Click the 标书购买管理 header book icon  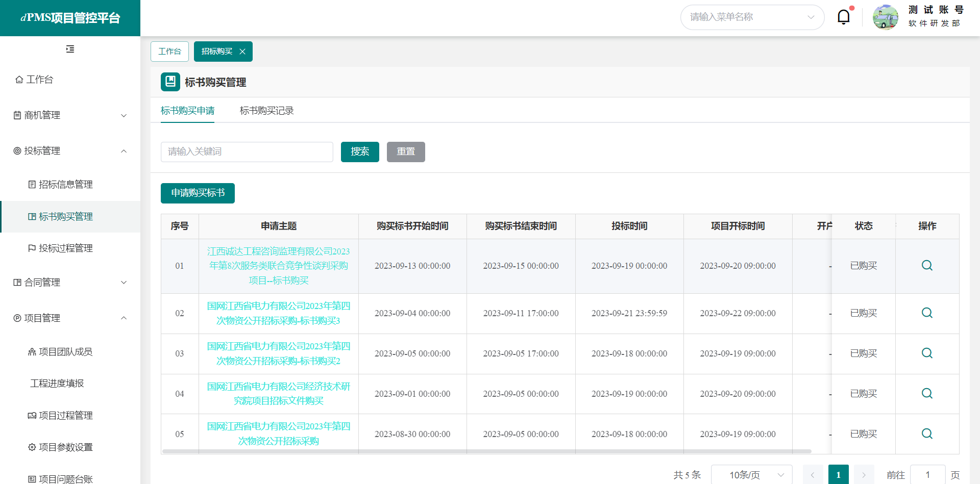tap(170, 82)
